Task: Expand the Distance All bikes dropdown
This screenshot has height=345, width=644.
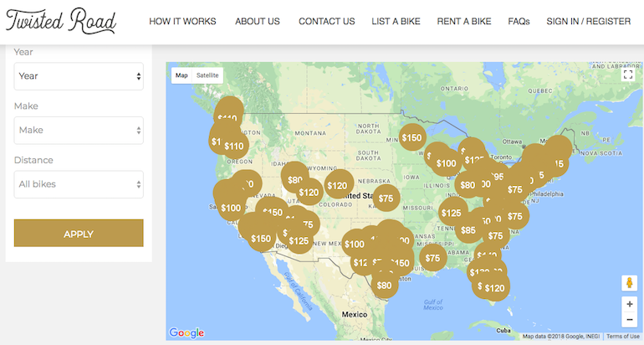Action: 79,184
